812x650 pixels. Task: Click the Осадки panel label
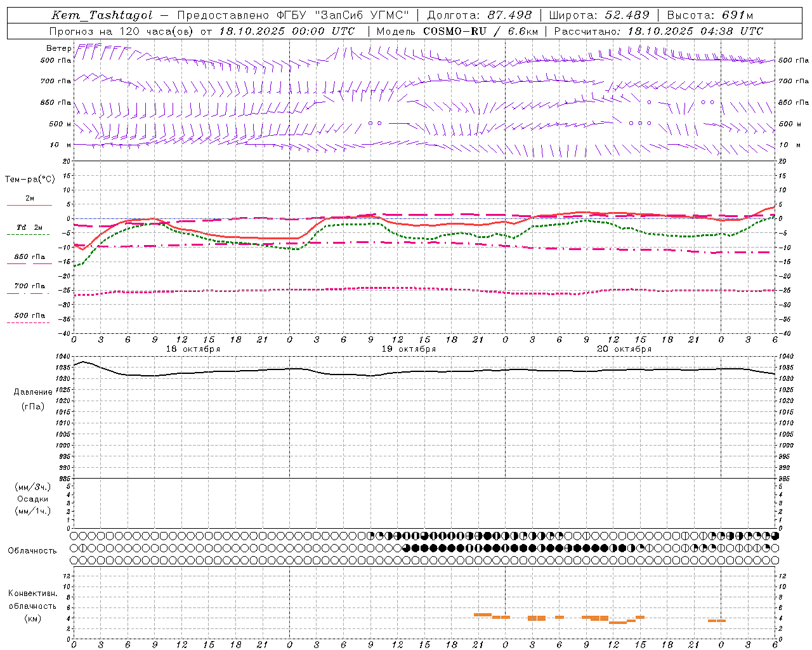tap(33, 499)
